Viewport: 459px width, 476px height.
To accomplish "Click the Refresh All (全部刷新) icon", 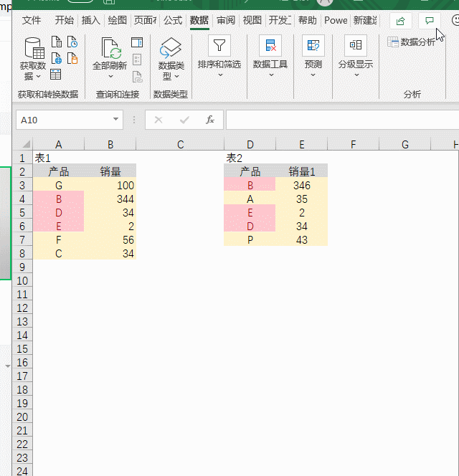I will click(110, 49).
